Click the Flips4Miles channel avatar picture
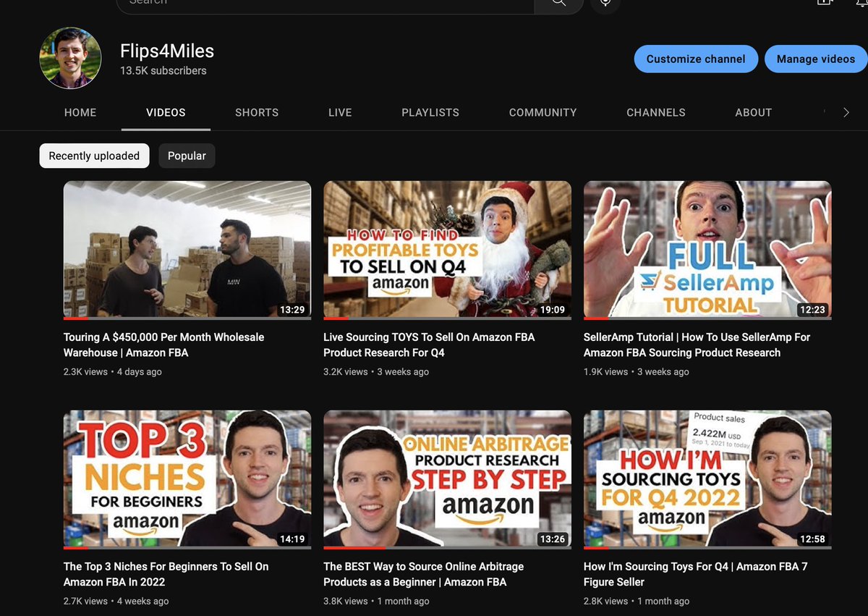868x616 pixels. pos(70,58)
